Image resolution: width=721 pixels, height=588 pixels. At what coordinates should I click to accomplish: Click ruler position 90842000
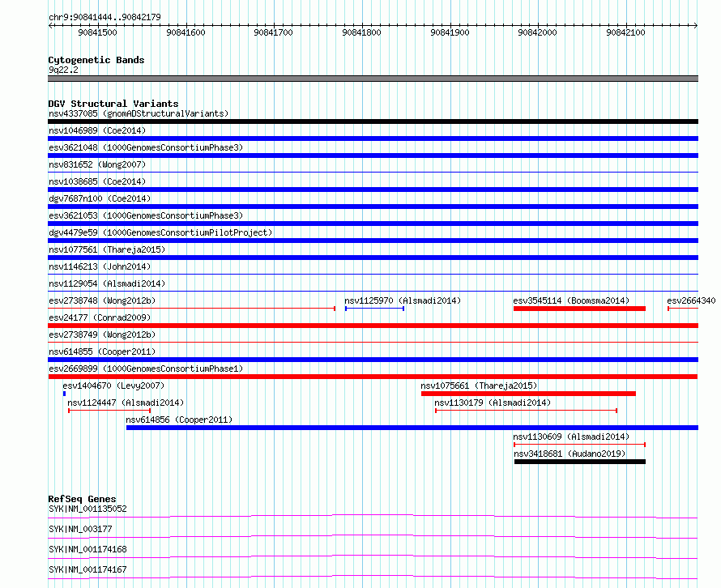[x=538, y=32]
